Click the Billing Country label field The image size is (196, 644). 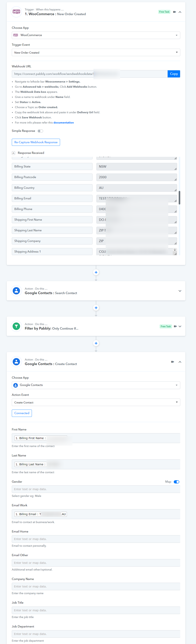(x=52, y=188)
